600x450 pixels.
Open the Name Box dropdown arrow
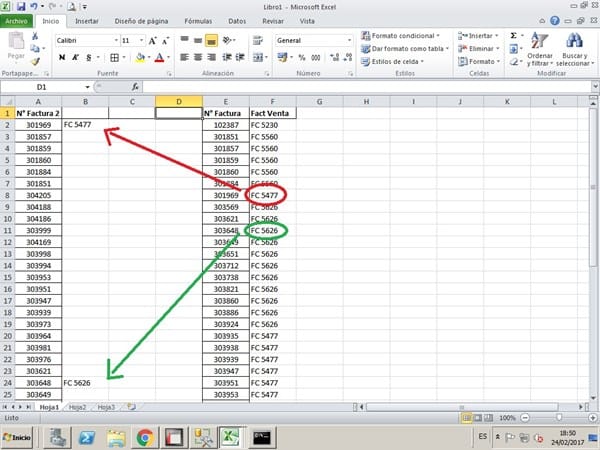88,87
